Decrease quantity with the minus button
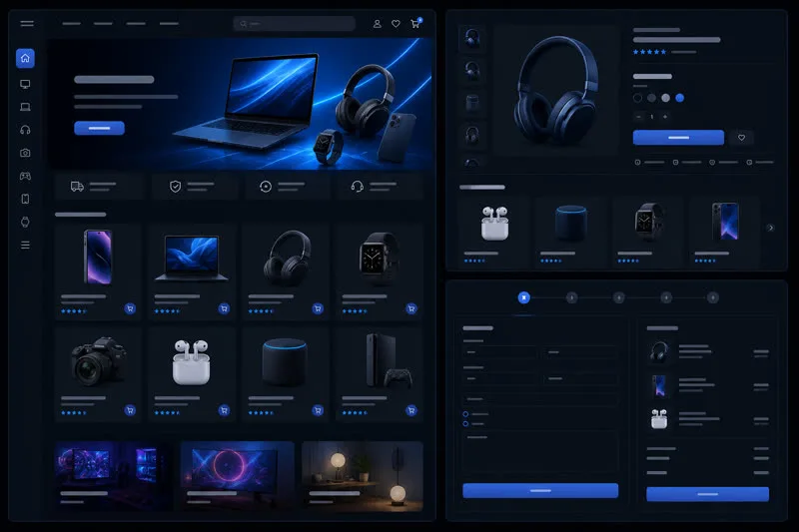799x532 pixels. tap(638, 117)
